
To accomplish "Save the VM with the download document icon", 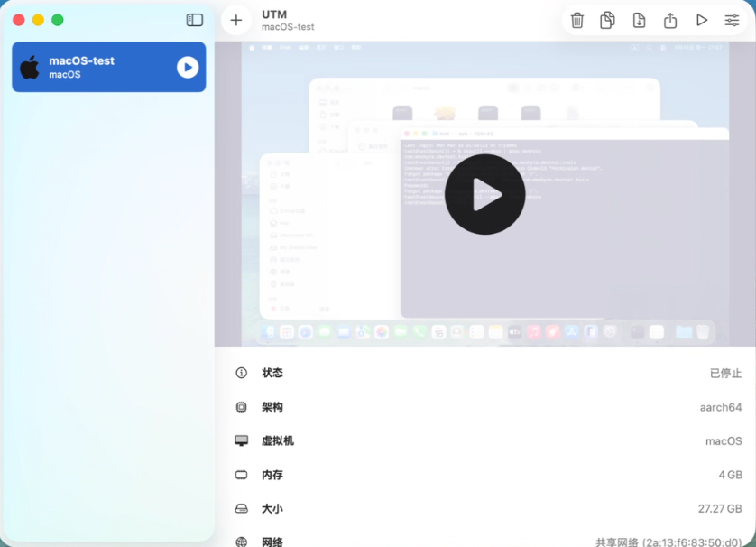I will click(639, 19).
